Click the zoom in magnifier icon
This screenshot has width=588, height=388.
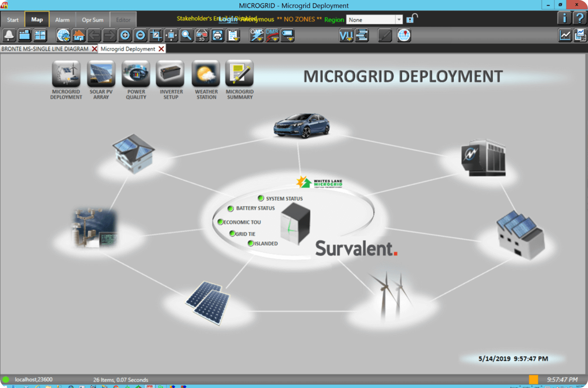tap(125, 35)
